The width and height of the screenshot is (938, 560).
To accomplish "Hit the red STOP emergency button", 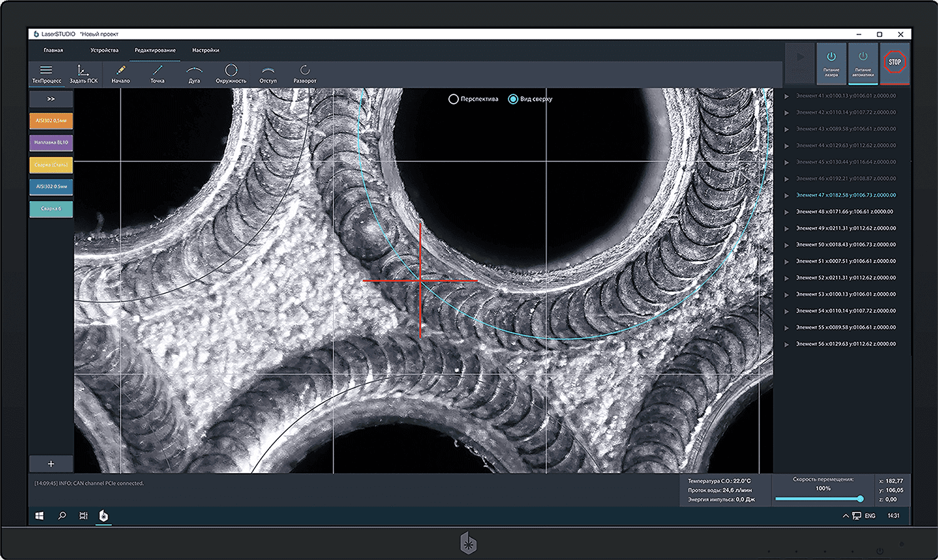I will [x=895, y=62].
